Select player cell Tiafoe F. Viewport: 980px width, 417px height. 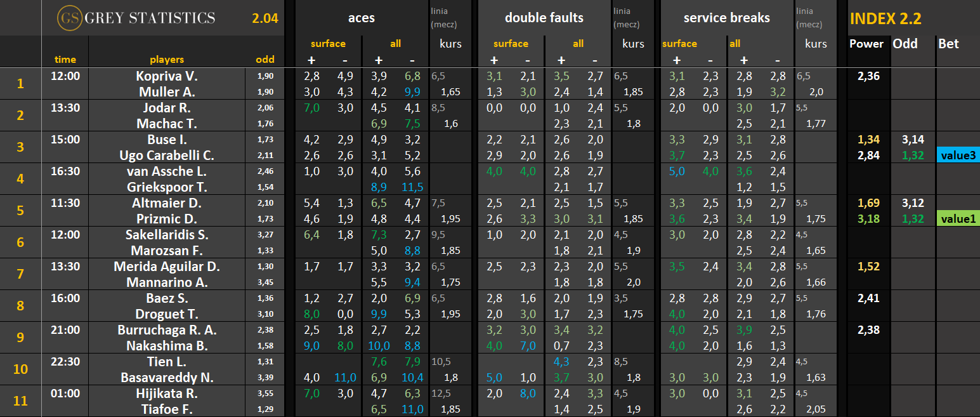click(x=167, y=409)
